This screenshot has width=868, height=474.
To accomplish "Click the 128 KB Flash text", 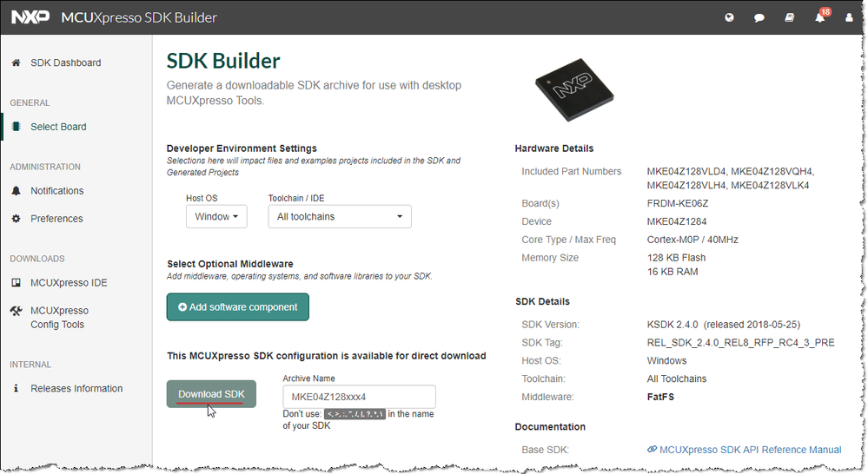I will tap(677, 258).
